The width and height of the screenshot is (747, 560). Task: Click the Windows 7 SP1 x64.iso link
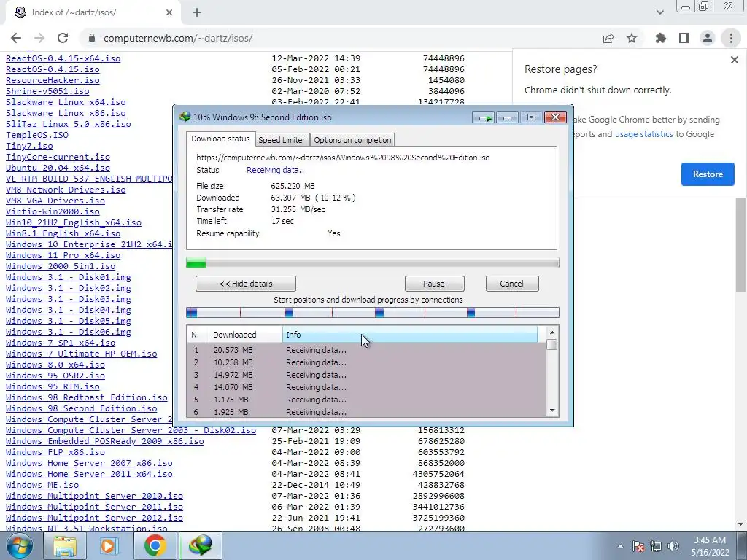click(61, 343)
